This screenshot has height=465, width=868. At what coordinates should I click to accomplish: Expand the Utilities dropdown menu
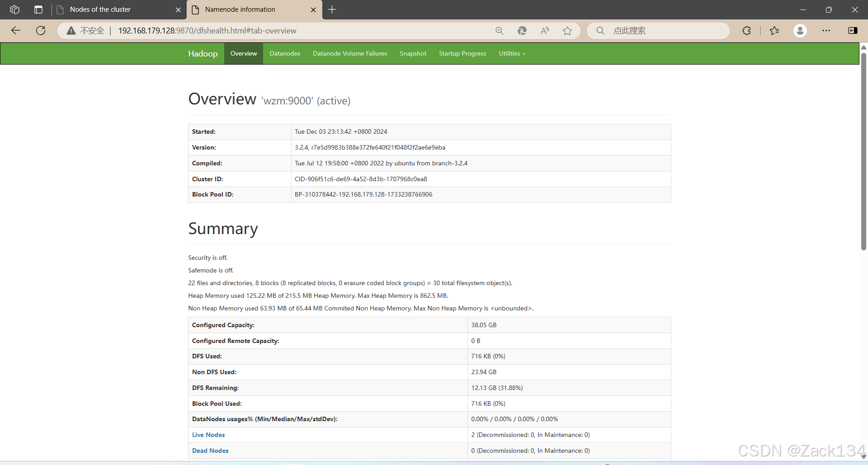512,53
